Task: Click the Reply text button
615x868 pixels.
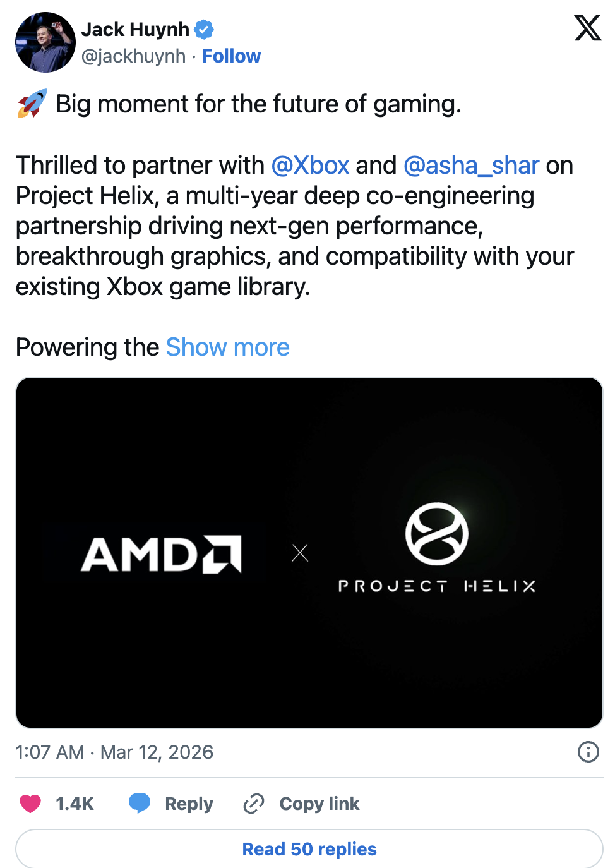Action: point(189,804)
